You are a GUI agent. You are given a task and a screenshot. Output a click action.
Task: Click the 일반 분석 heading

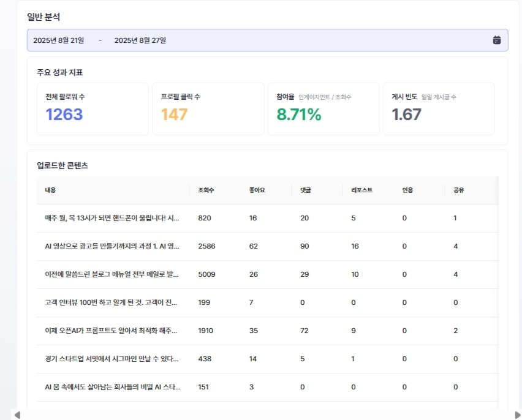coord(43,17)
